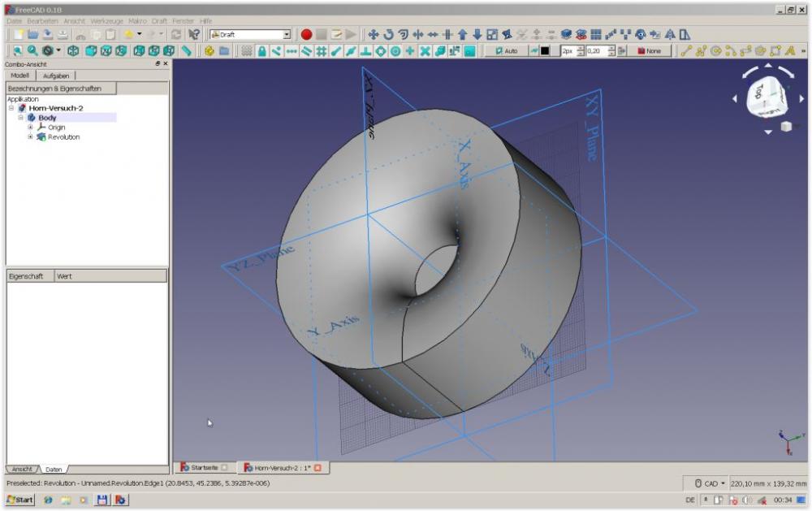Click the black line color swatch
The width and height of the screenshot is (812, 511).
(546, 51)
